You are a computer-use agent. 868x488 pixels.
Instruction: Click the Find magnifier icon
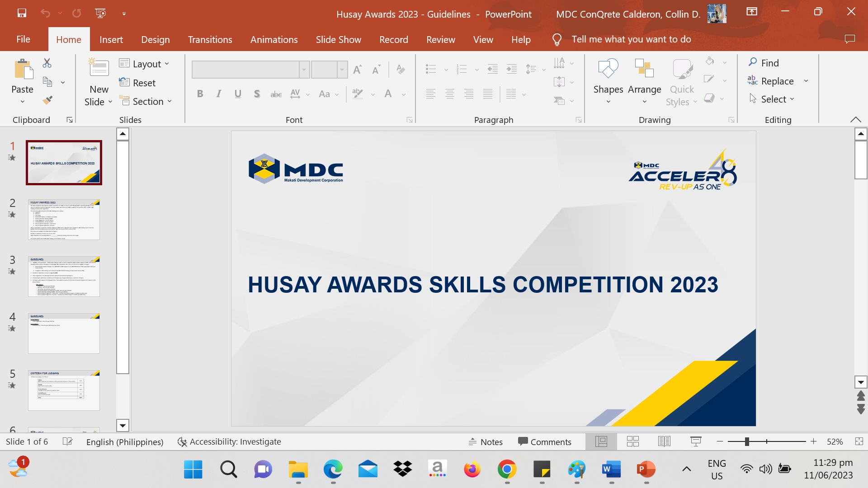[x=753, y=62]
